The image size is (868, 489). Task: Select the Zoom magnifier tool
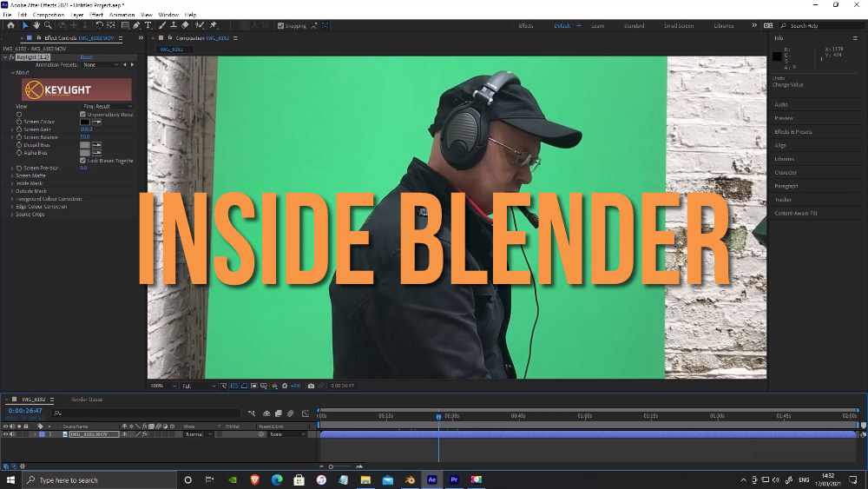coord(48,25)
